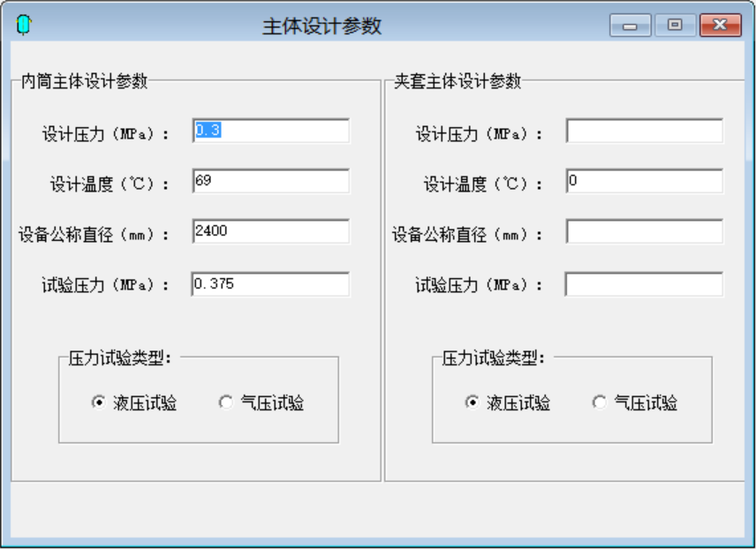Click the 夹套 设备公称直径 empty field
Image resolution: width=756 pixels, height=549 pixels.
pos(644,232)
